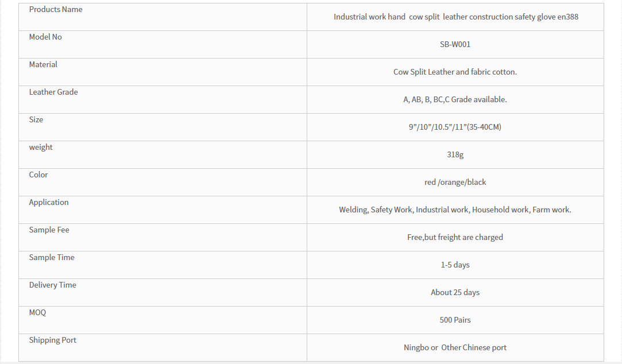
Task: Click the Model No label
Action: pos(45,37)
